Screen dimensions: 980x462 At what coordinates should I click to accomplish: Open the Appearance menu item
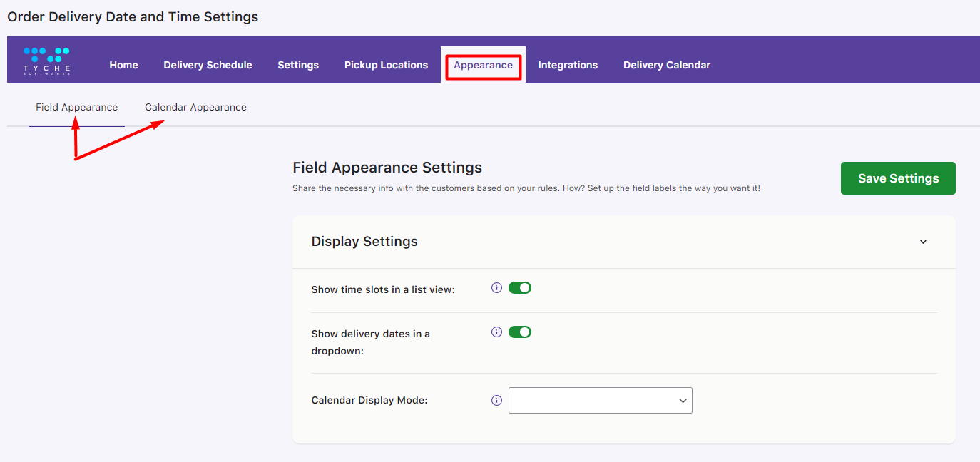click(x=483, y=64)
